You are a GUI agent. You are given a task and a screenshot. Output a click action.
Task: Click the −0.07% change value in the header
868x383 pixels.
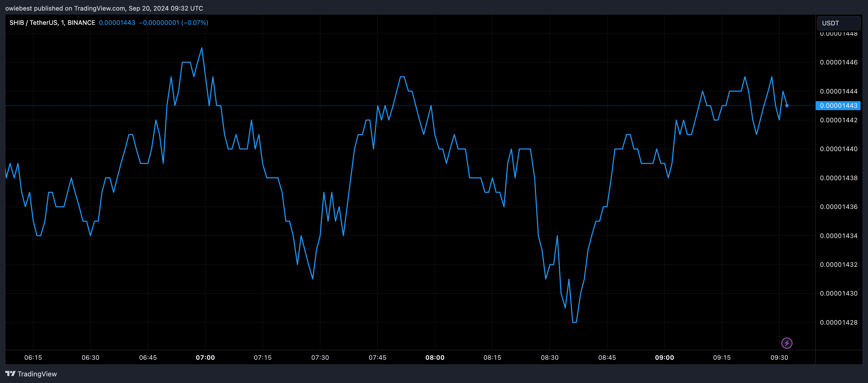195,22
